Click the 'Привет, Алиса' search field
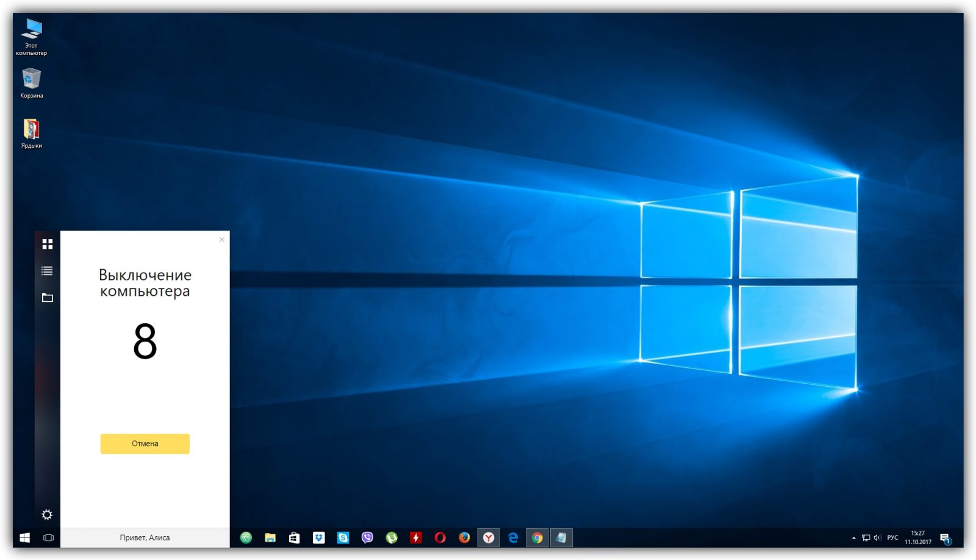976x560 pixels. click(x=145, y=537)
